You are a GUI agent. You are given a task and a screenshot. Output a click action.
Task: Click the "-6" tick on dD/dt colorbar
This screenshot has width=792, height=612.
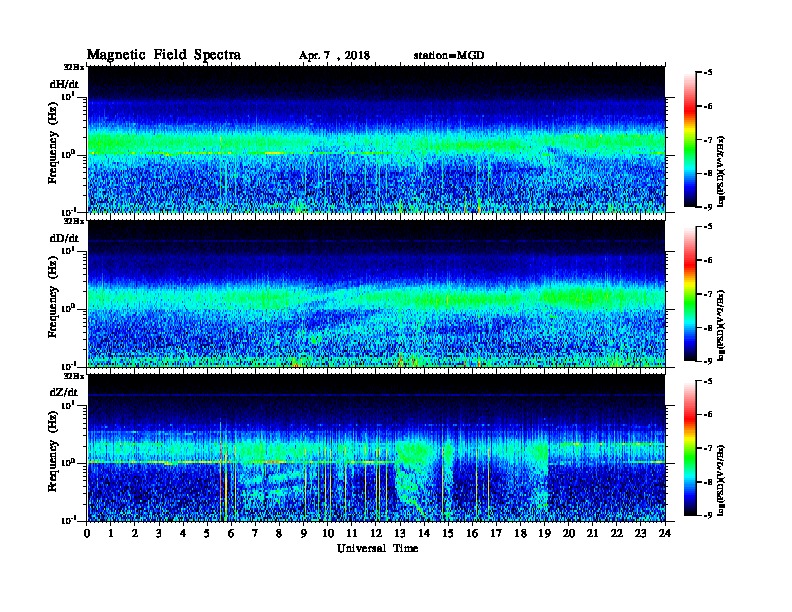708,260
